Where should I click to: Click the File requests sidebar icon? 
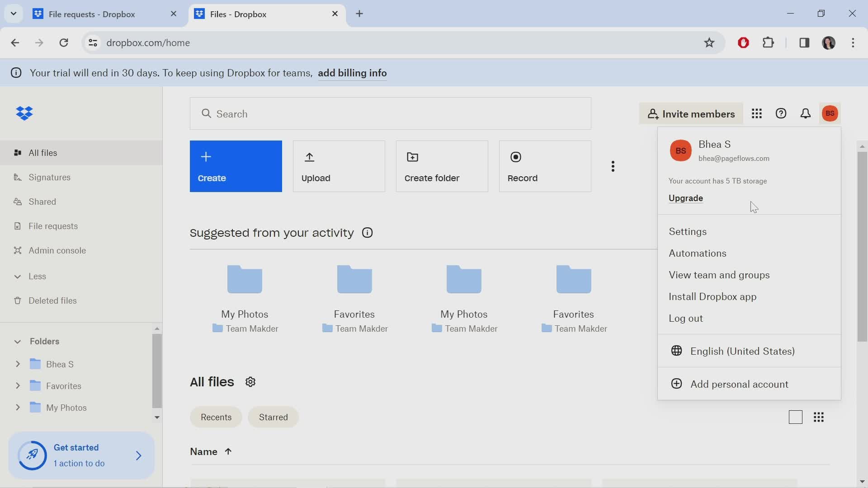(17, 225)
